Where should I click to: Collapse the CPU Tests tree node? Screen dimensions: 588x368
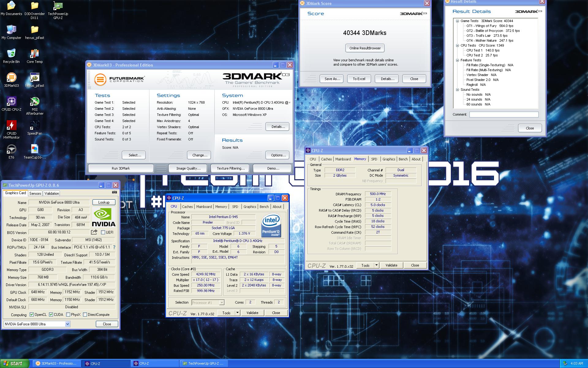(457, 46)
